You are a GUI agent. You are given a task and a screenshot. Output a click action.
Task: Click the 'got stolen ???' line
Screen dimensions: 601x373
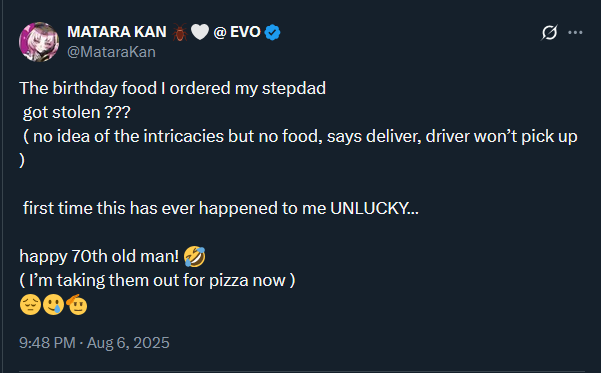click(x=77, y=113)
